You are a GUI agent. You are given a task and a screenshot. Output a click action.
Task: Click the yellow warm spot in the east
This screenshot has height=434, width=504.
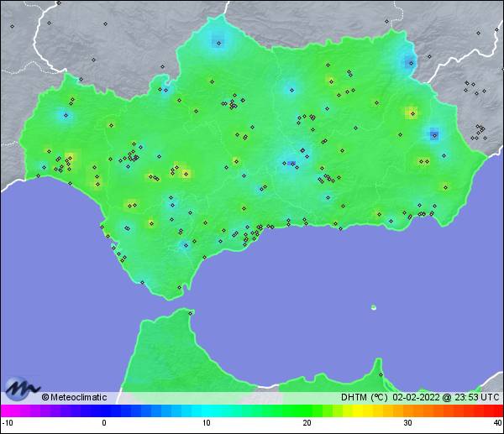tap(411, 112)
